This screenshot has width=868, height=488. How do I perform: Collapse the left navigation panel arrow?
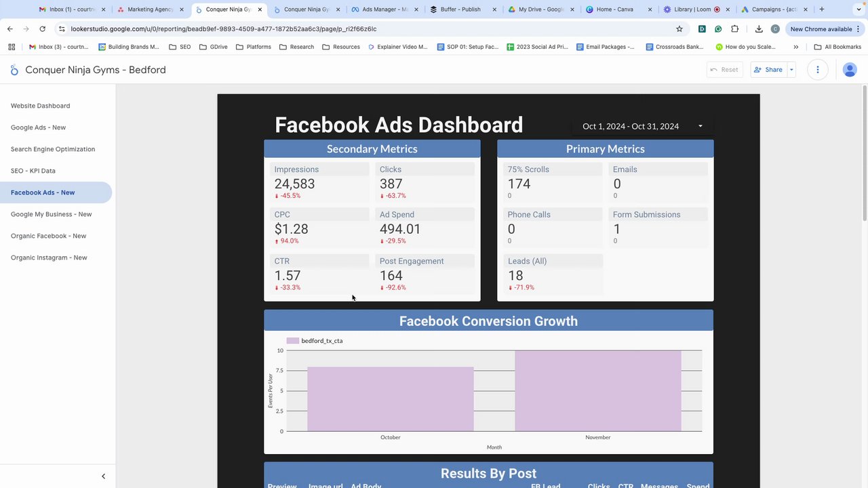pyautogui.click(x=103, y=476)
